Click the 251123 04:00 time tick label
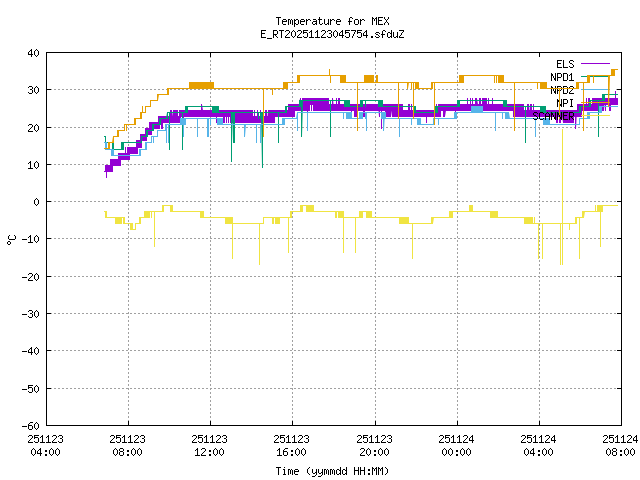The height and width of the screenshot is (480, 640). (45, 444)
